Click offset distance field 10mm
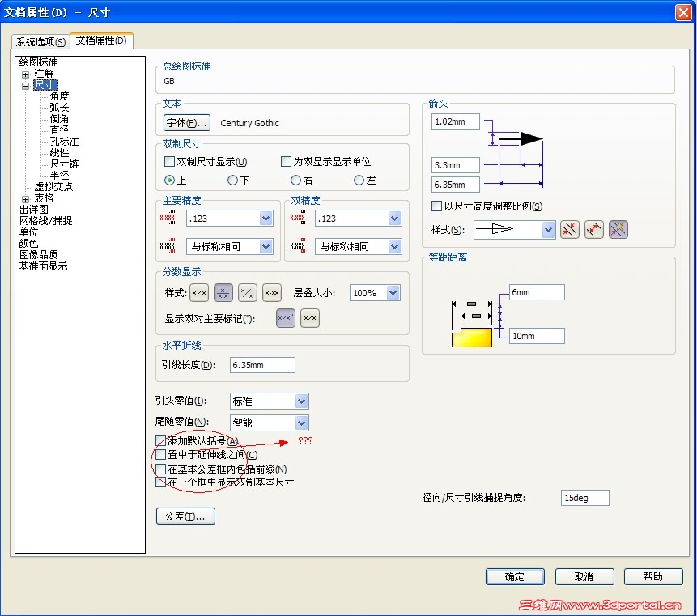The height and width of the screenshot is (616, 697). 537,336
